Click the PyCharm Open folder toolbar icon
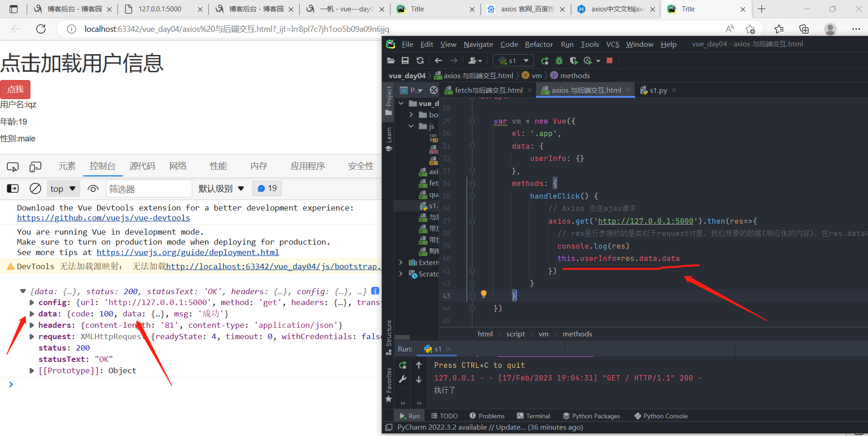This screenshot has width=868, height=436. tap(391, 60)
